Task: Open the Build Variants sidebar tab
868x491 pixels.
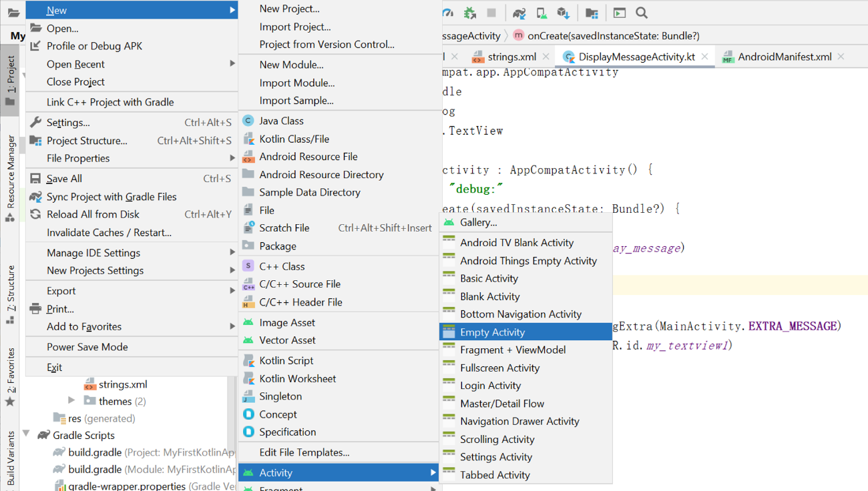Action: pyautogui.click(x=10, y=460)
